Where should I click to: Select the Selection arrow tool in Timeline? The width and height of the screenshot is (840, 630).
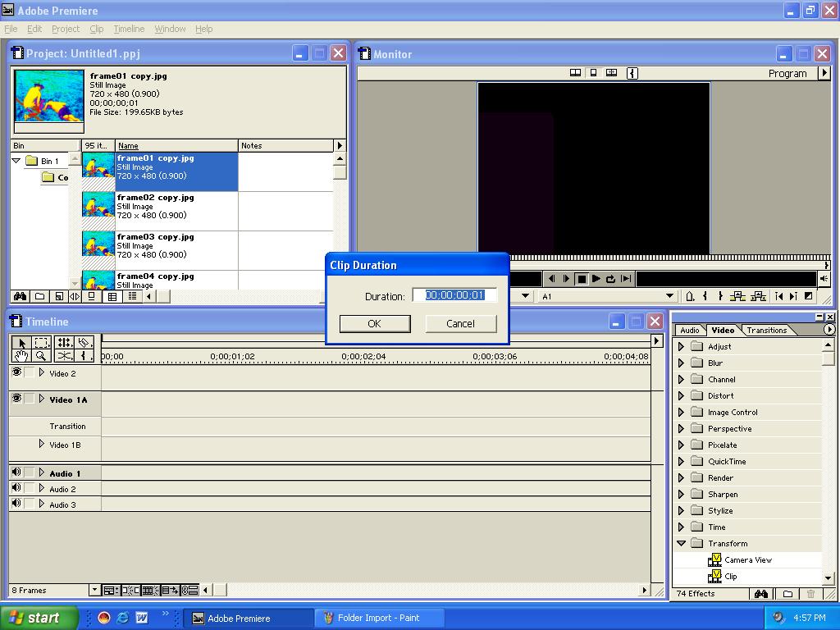click(x=21, y=342)
